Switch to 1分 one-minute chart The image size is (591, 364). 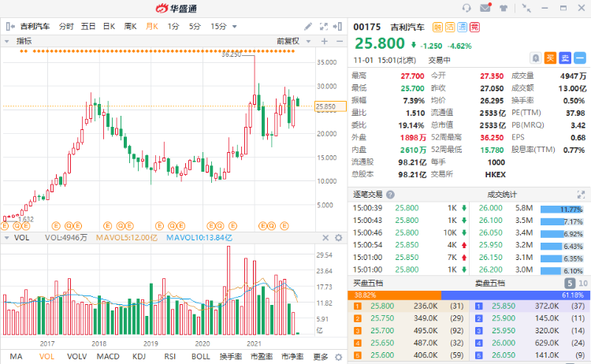coord(173,26)
